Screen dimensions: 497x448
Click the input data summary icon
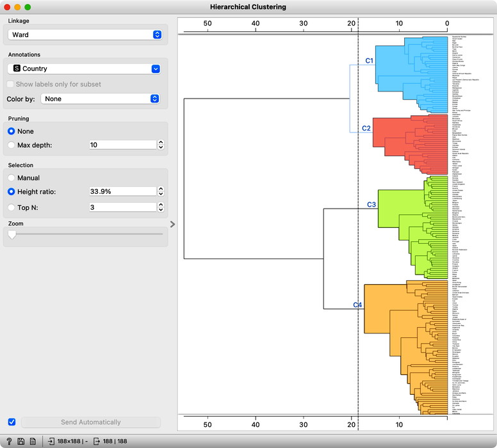51,441
